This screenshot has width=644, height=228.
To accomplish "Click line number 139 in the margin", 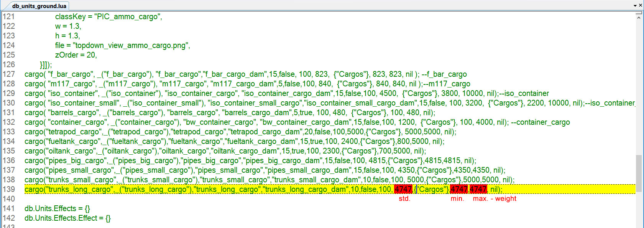I will (9, 189).
